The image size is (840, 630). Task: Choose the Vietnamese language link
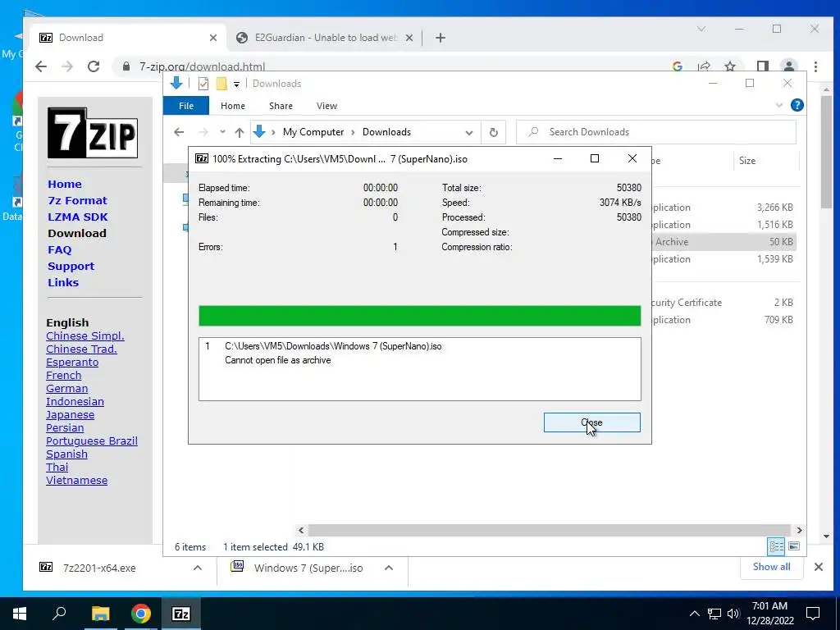pos(76,480)
